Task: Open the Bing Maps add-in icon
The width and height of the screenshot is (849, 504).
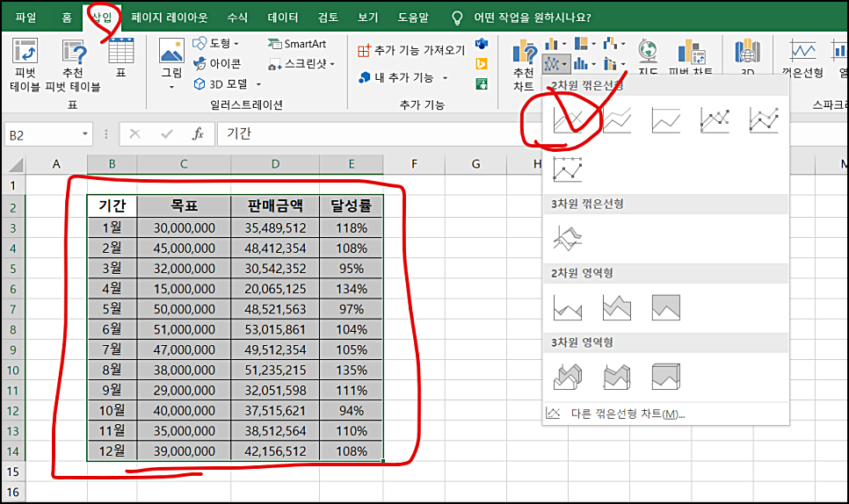Action: point(482,64)
